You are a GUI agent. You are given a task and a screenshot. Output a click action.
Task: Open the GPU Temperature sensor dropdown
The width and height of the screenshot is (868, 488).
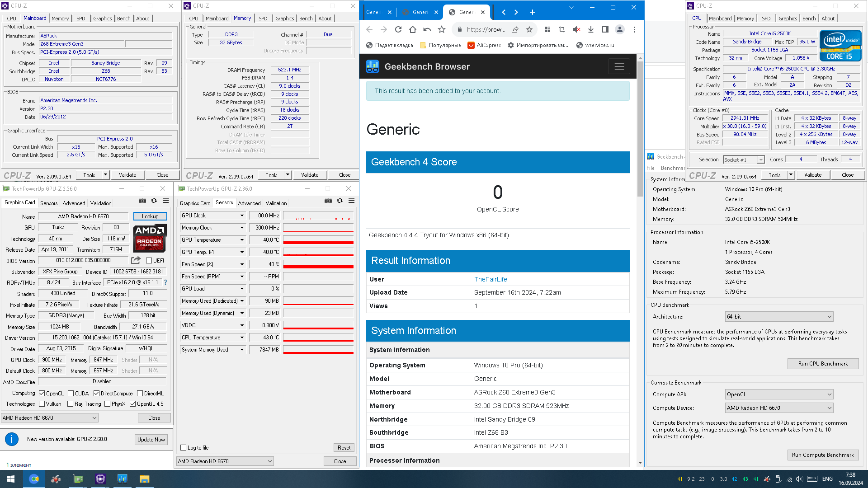coord(242,240)
